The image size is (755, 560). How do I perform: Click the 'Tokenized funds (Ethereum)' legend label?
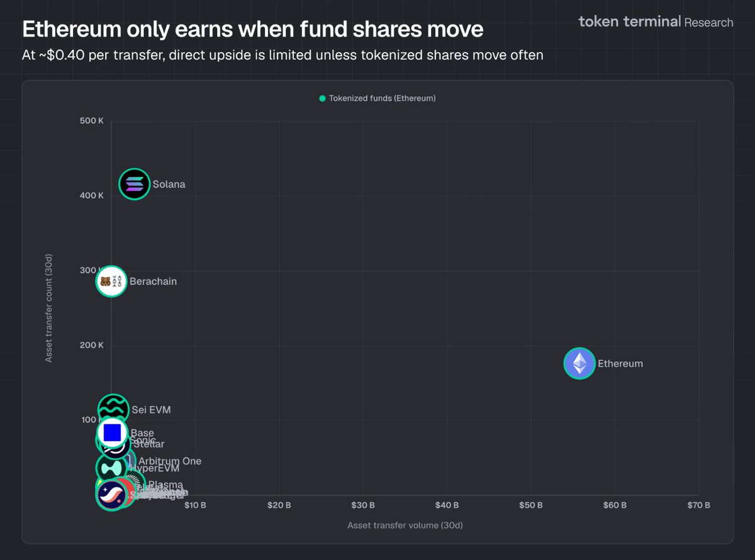click(x=383, y=99)
